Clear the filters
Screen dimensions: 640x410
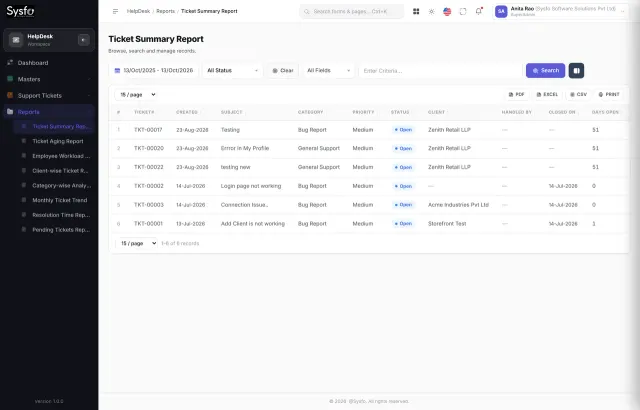click(283, 71)
